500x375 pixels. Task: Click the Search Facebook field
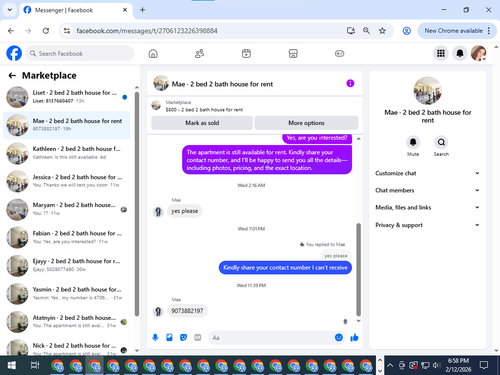(x=80, y=53)
